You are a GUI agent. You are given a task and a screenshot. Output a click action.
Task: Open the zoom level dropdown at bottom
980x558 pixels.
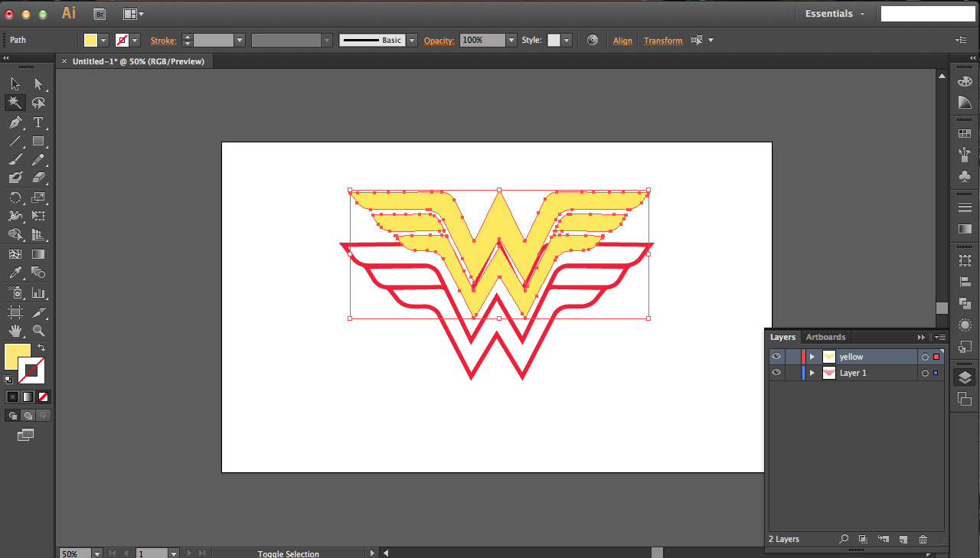tap(97, 553)
